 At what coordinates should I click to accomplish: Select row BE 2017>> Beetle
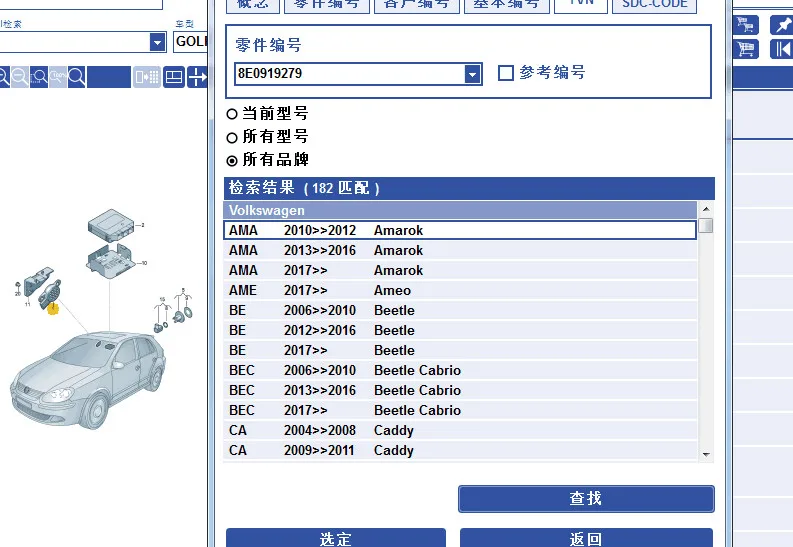(x=460, y=350)
